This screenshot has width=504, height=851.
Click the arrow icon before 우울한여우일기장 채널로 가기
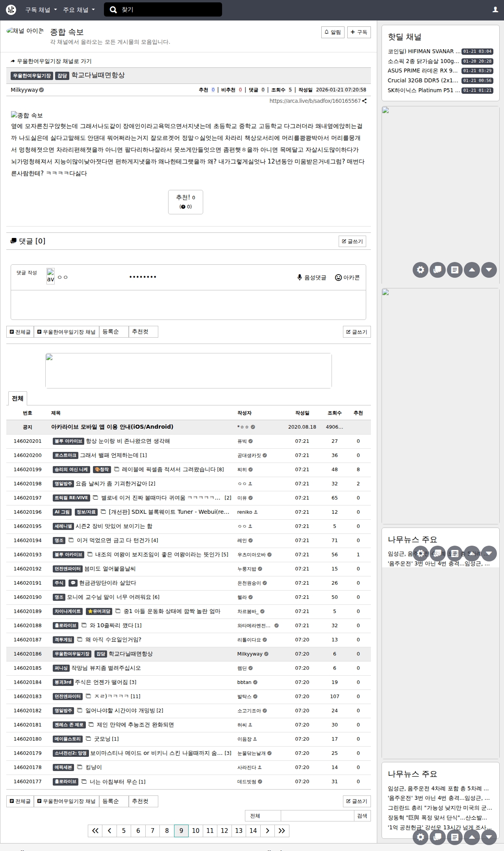tap(13, 61)
